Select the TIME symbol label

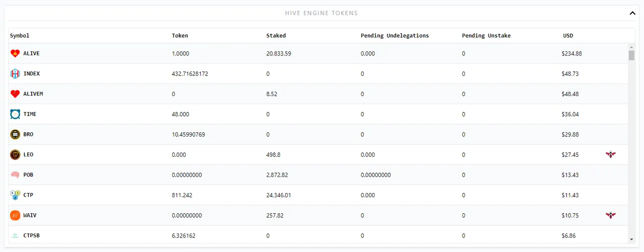(30, 114)
